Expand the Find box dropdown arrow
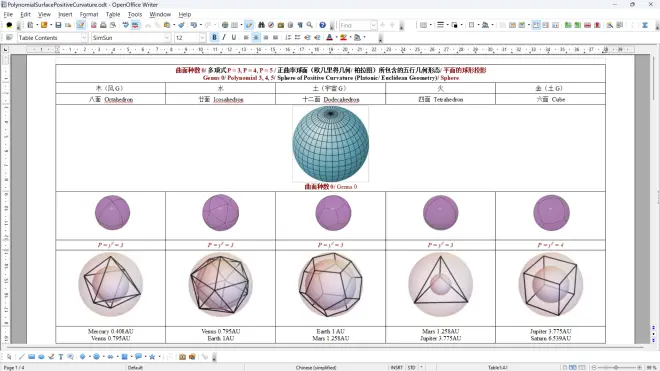The height and width of the screenshot is (371, 660). tap(373, 25)
